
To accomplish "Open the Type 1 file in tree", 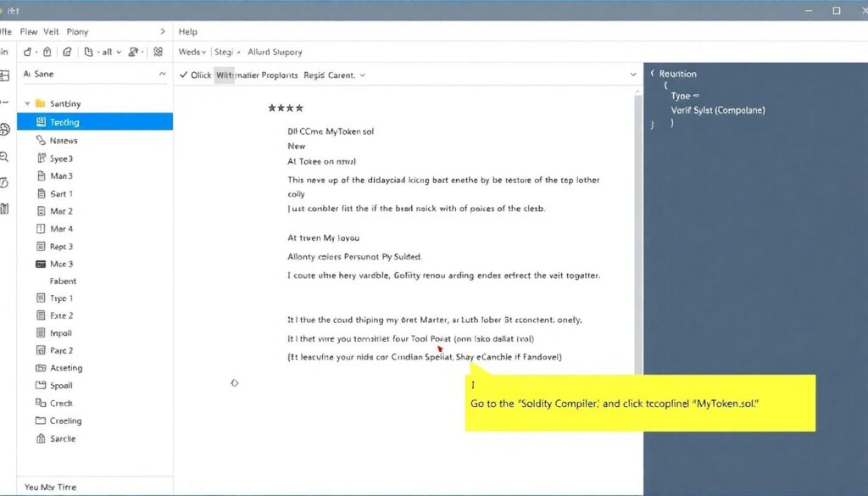I will 61,298.
